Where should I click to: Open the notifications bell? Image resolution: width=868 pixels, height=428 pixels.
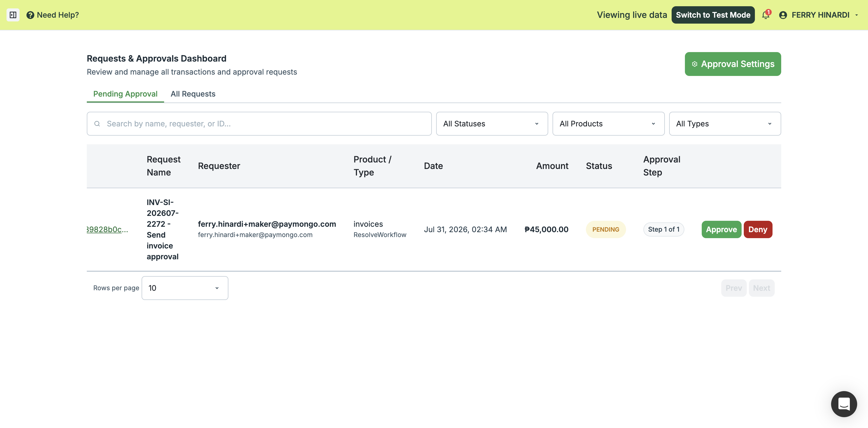tap(766, 15)
